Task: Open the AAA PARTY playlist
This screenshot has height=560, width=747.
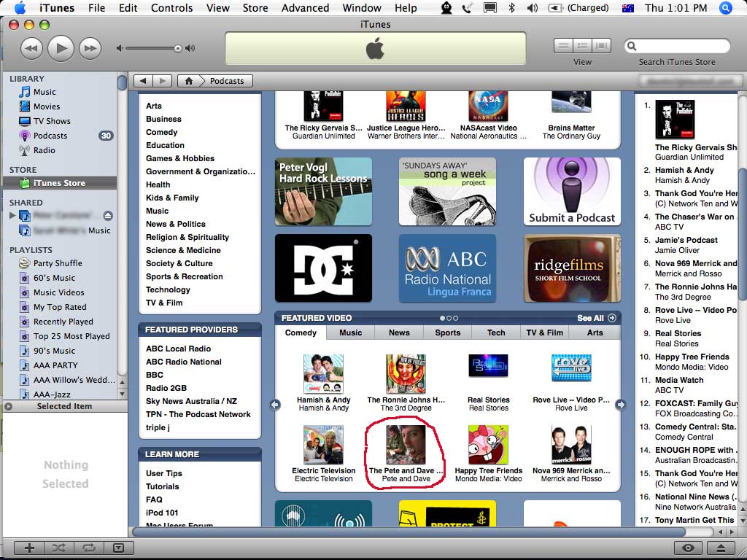Action: click(55, 365)
